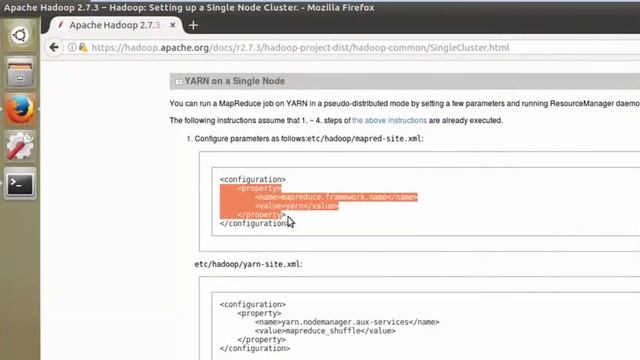Click the yarn value line in mapred-site block
This screenshot has height=360, width=640.
[x=297, y=206]
